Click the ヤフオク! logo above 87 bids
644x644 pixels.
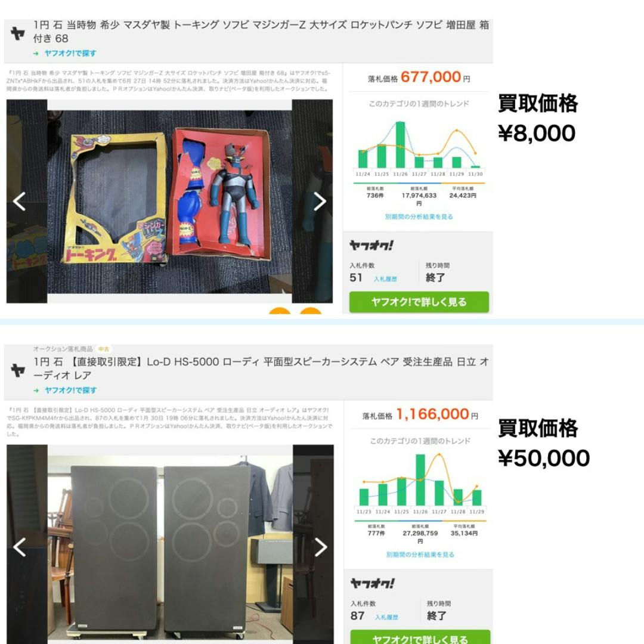[x=372, y=583]
